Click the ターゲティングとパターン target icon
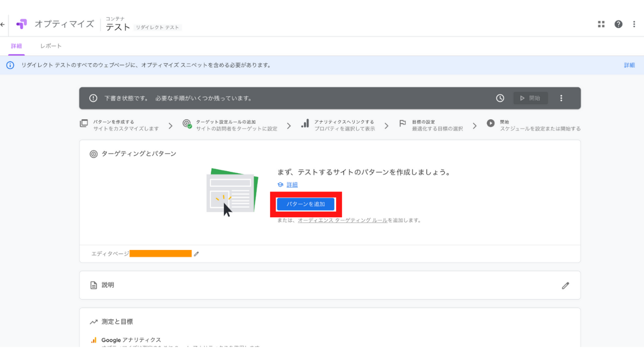Image resolution: width=644 pixels, height=362 pixels. [x=94, y=154]
